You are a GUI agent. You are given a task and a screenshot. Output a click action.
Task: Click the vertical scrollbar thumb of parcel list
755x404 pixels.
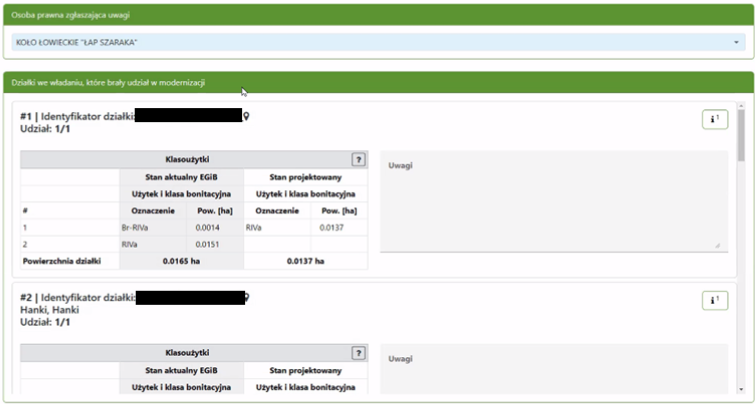[x=741, y=135]
